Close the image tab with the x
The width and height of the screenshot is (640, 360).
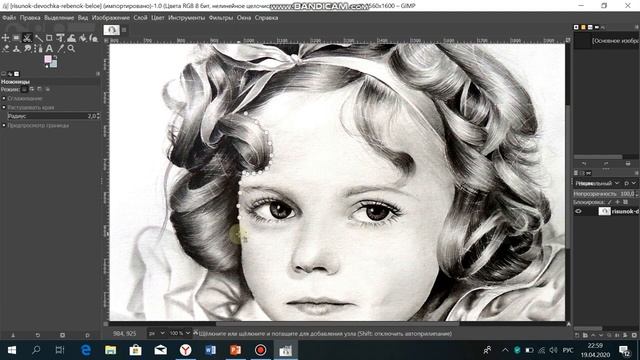124,29
